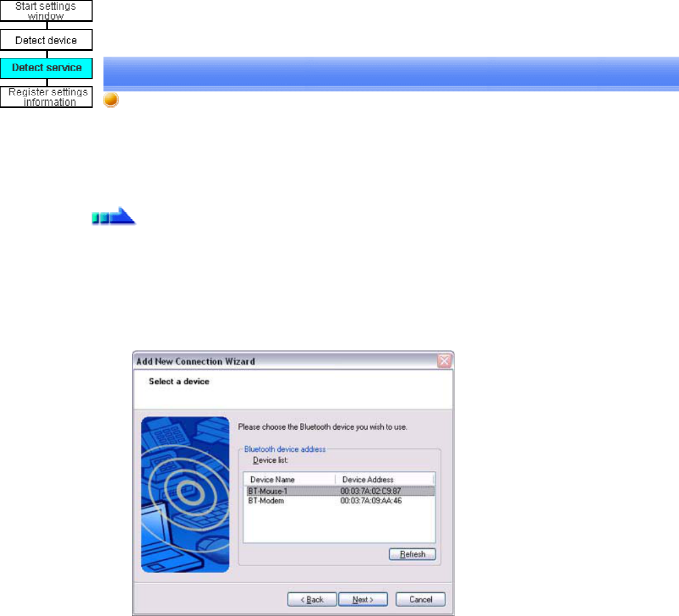Click the wizard Bluetooth illustration image
This screenshot has height=616, width=679.
[x=185, y=495]
